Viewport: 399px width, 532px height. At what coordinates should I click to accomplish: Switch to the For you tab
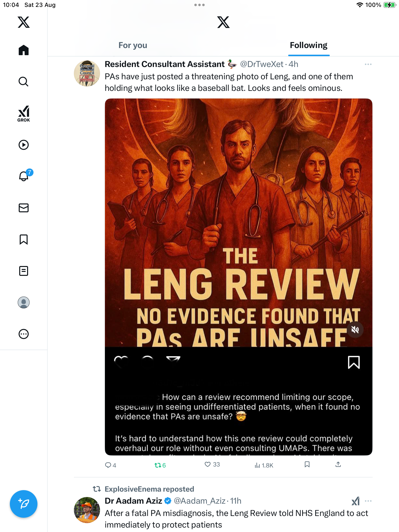133,45
